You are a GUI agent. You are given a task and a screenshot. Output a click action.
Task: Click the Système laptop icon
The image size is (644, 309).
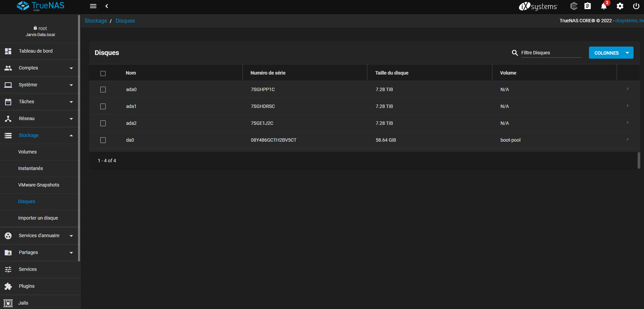8,85
